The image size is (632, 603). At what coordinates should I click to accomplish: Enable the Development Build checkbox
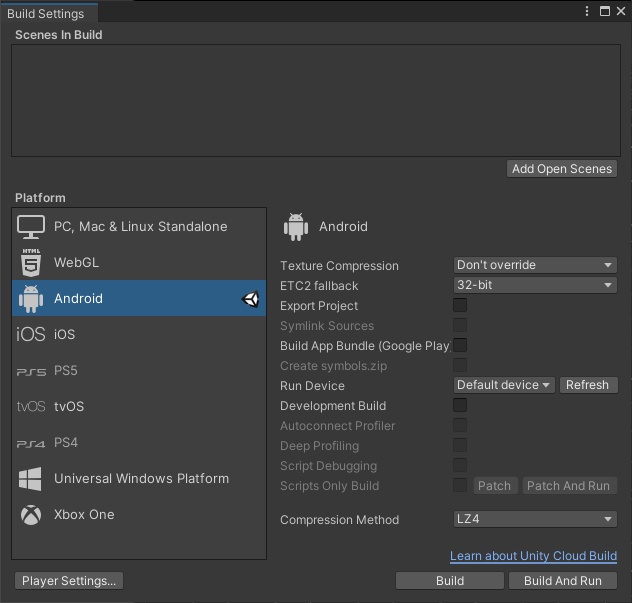[460, 405]
